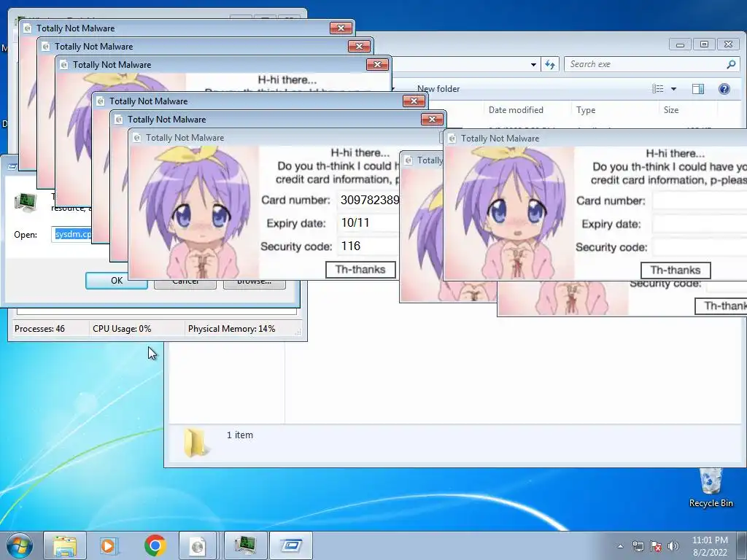This screenshot has width=747, height=560.
Task: Close the fourth stacked Totally Not Malware window
Action: click(414, 101)
